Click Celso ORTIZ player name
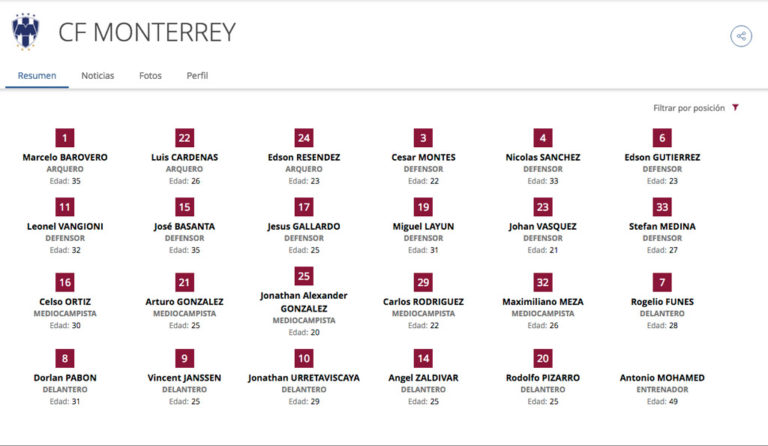The image size is (768, 446). pos(65,302)
